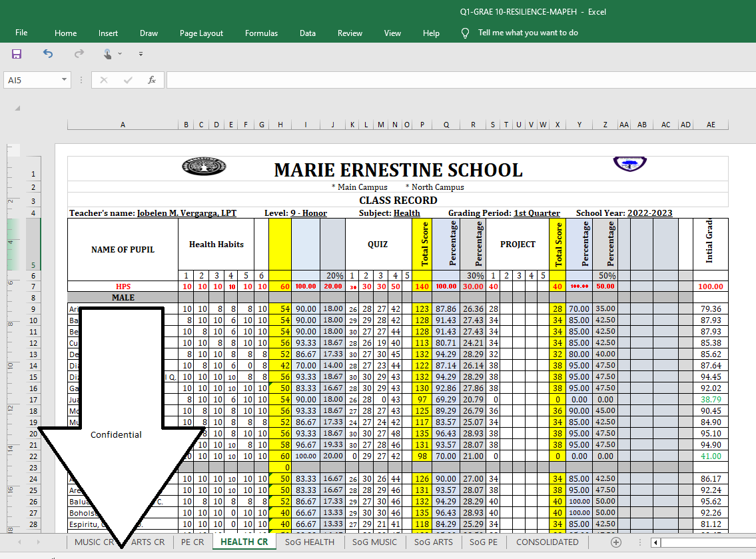Click the Enter checkmark icon in formula bar

click(128, 80)
